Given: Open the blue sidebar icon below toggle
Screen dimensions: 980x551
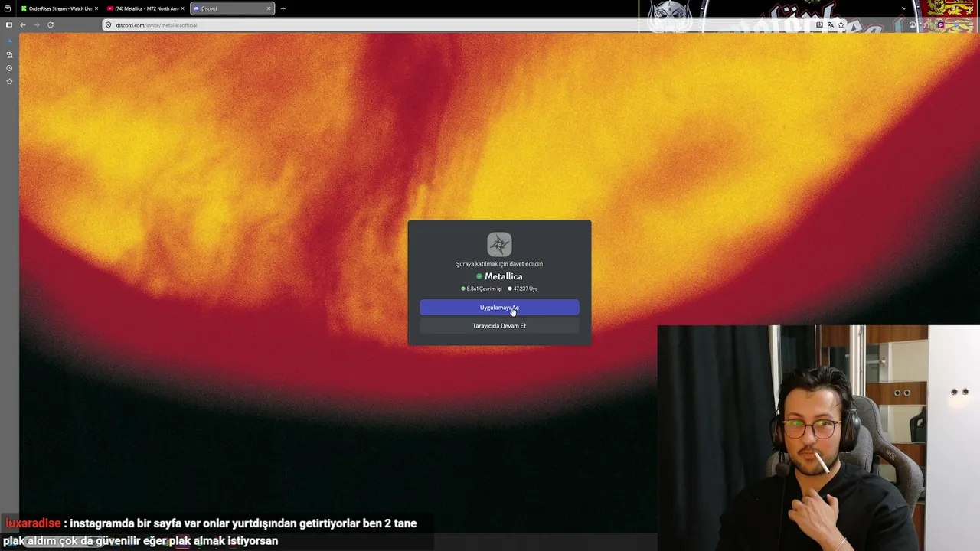Looking at the screenshot, I should 9,41.
